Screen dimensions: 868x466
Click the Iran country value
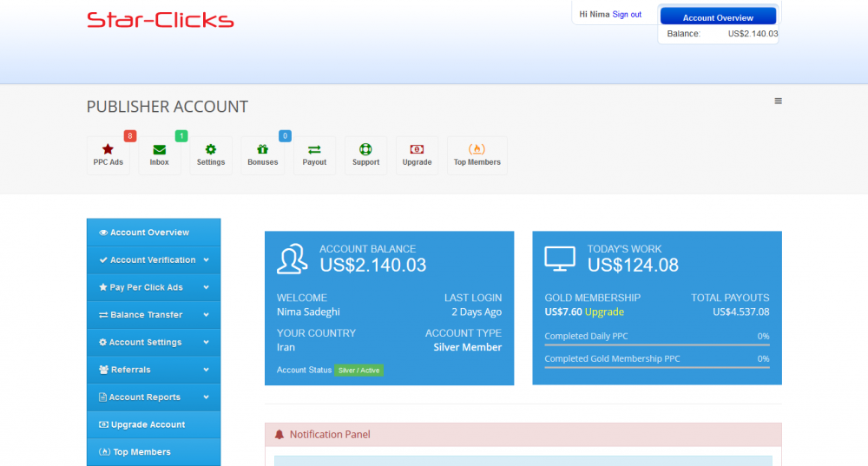pyautogui.click(x=286, y=347)
